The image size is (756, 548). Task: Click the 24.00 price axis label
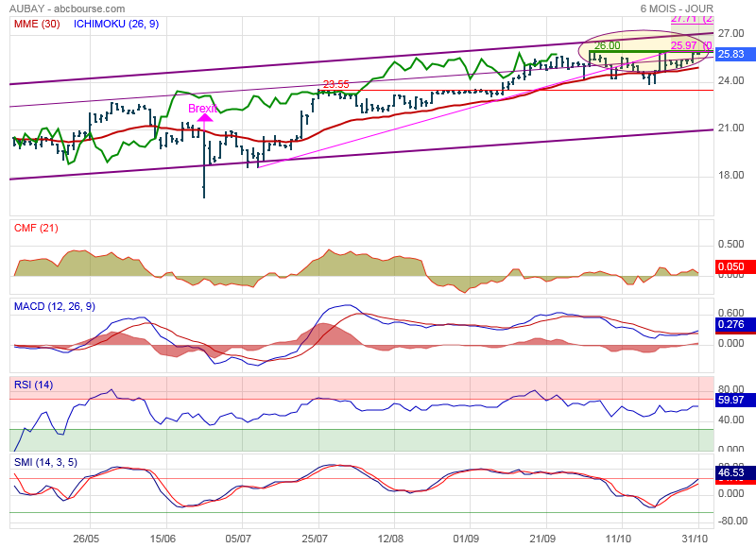(x=730, y=80)
